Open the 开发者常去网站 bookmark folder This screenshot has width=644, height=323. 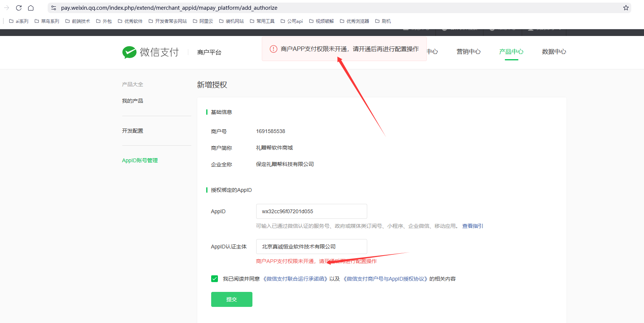(168, 21)
